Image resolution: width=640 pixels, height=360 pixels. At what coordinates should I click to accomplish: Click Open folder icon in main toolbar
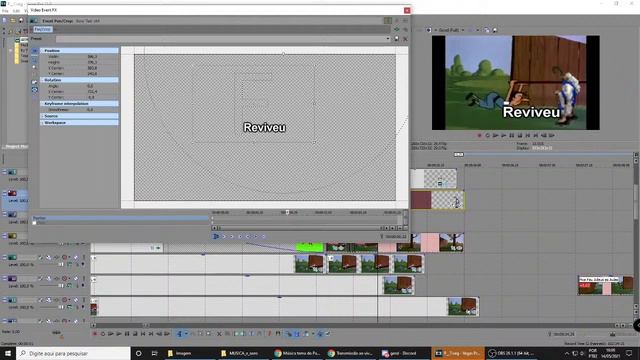[x=13, y=20]
